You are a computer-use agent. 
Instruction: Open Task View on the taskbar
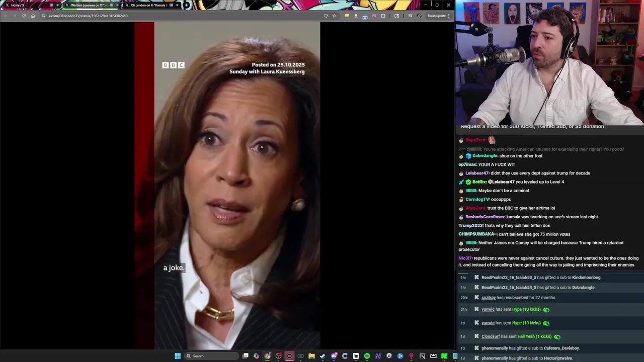pyautogui.click(x=245, y=356)
